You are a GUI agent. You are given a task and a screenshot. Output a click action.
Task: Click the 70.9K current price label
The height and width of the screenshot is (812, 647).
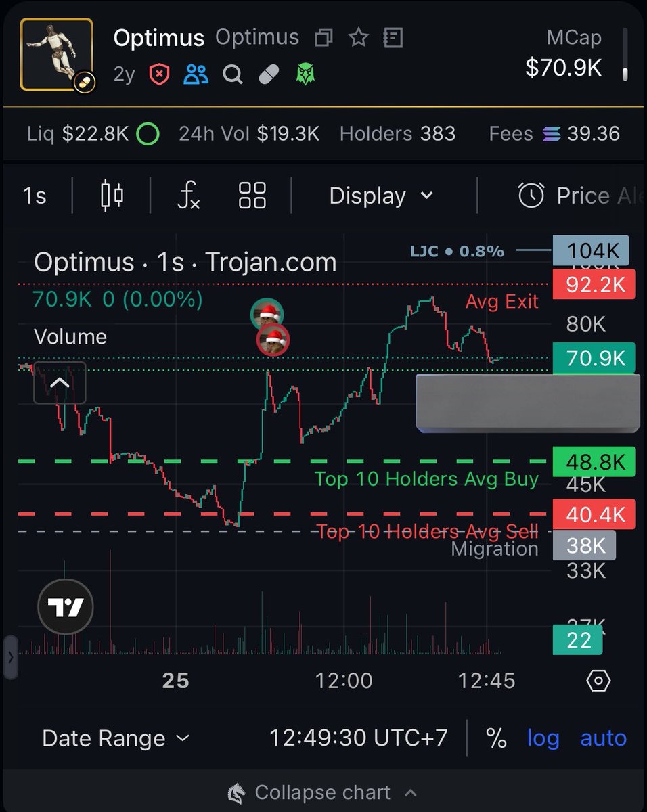(x=594, y=358)
